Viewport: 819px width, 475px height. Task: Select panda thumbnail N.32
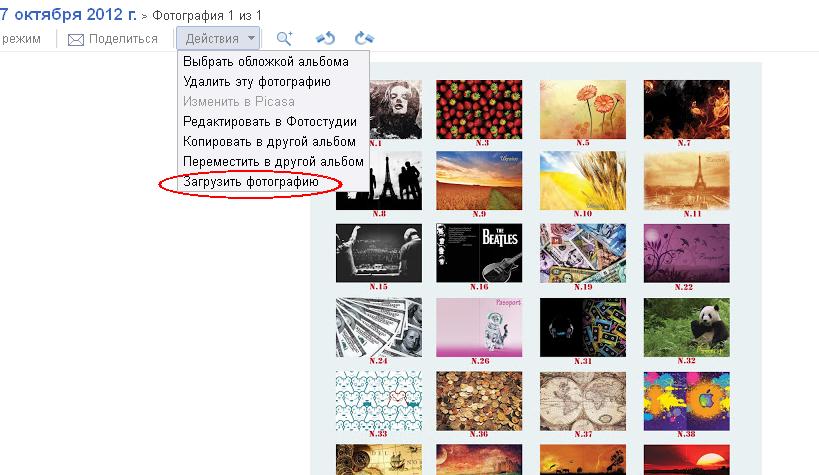click(x=686, y=328)
